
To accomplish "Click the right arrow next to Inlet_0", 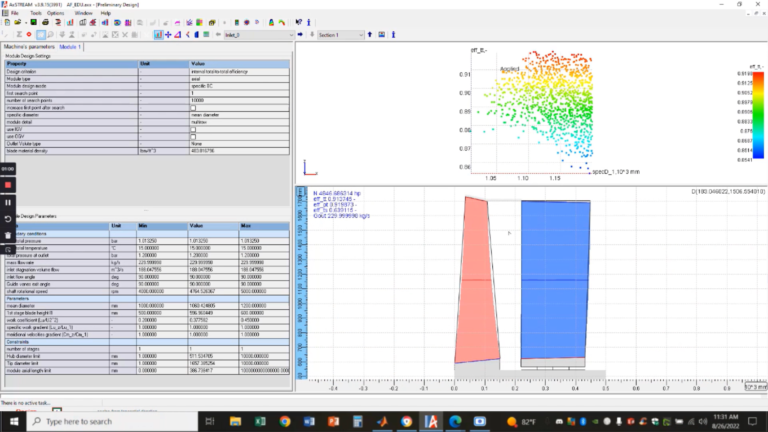I will (300, 35).
